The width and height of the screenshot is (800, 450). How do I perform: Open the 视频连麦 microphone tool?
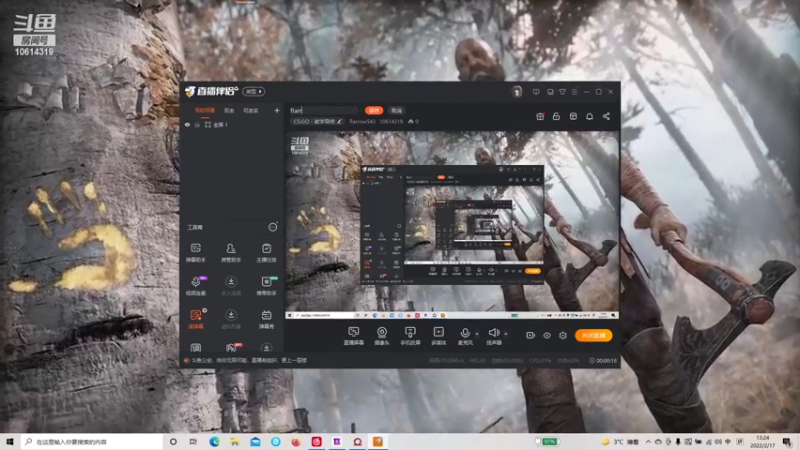(x=195, y=286)
